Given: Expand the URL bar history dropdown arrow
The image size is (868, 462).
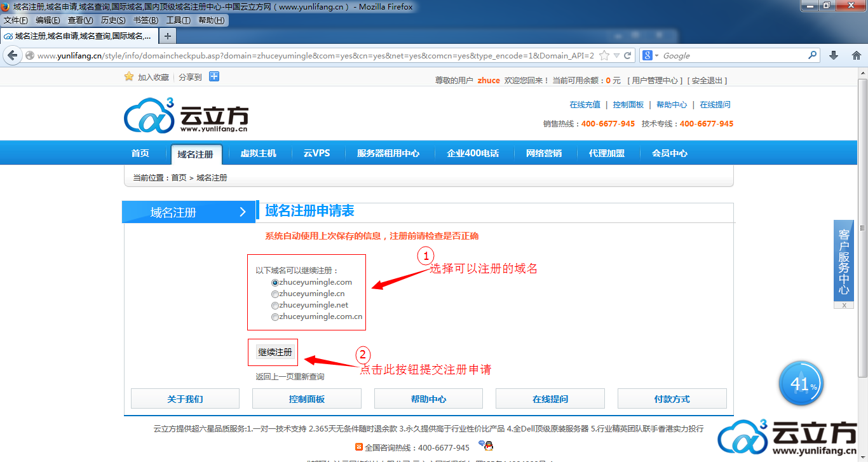Looking at the screenshot, I should pyautogui.click(x=616, y=56).
